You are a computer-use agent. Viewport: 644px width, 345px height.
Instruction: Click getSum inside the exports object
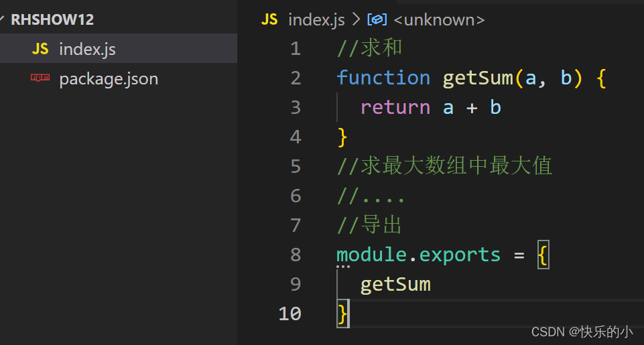click(395, 285)
